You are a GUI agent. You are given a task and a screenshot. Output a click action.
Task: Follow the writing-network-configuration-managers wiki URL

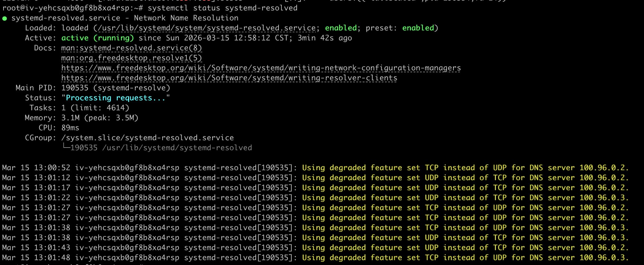(261, 68)
